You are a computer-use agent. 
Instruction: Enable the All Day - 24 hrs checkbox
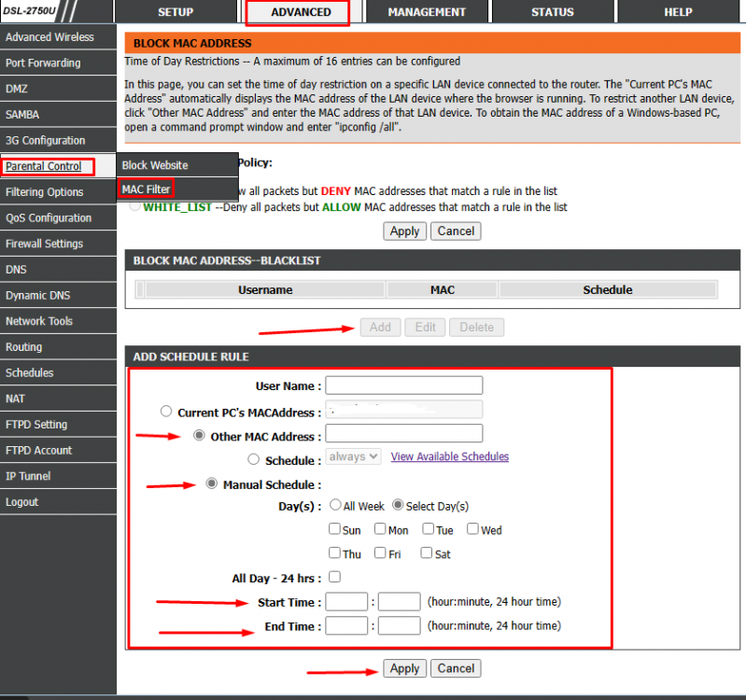coord(335,578)
